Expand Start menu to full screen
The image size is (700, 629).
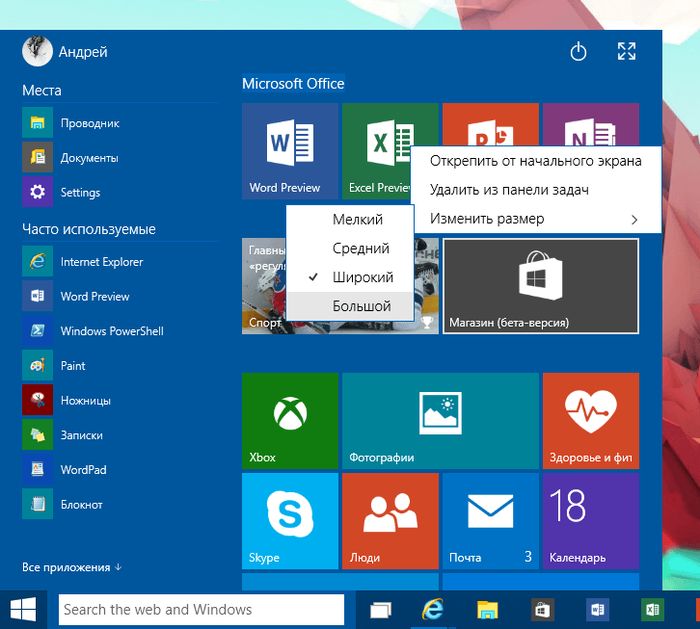tap(626, 51)
